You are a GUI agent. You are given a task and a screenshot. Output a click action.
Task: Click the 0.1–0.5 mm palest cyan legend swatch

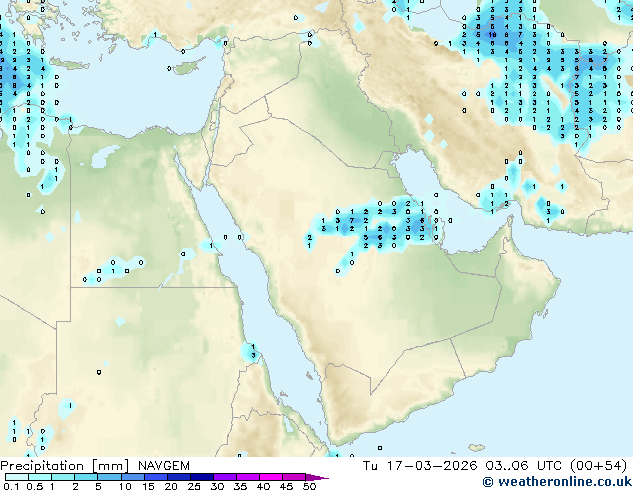[x=17, y=477]
